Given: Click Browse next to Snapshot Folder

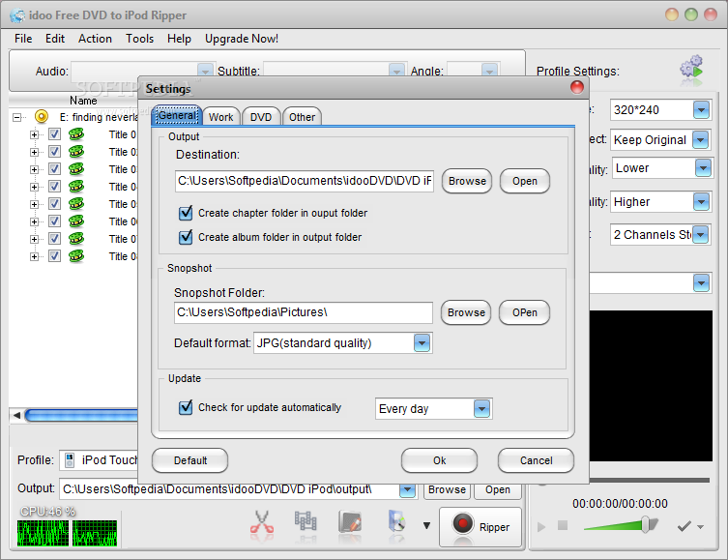Looking at the screenshot, I should coord(466,312).
